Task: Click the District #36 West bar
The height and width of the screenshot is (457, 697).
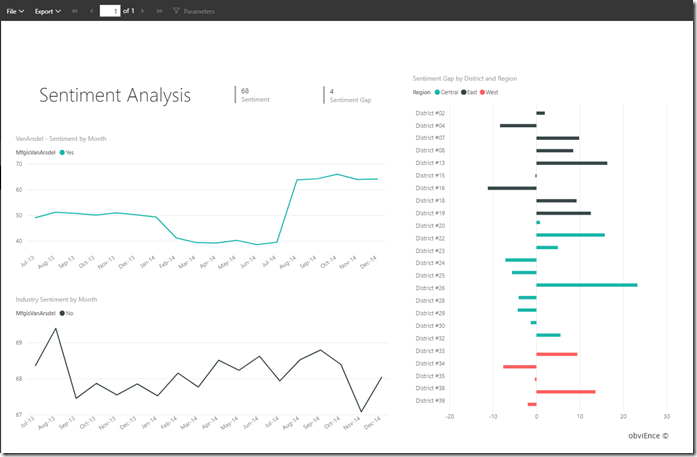Action: click(x=565, y=392)
